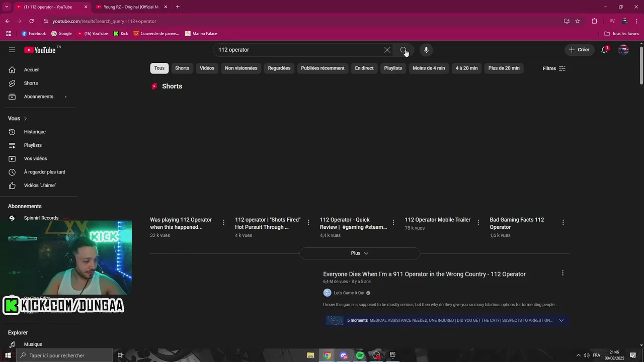The height and width of the screenshot is (362, 644).
Task: Select the Non visionnées filter chip
Action: point(241,68)
